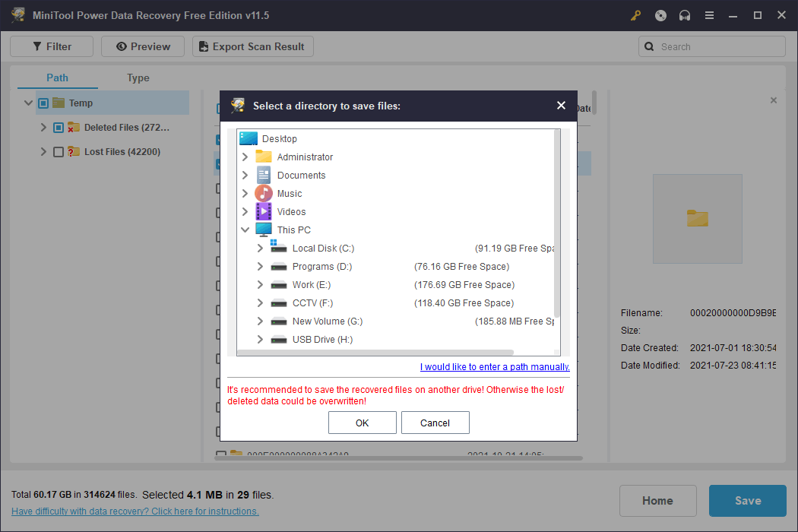This screenshot has height=532, width=798.
Task: Click 'I would like to enter a path manually' link
Action: pyautogui.click(x=495, y=367)
